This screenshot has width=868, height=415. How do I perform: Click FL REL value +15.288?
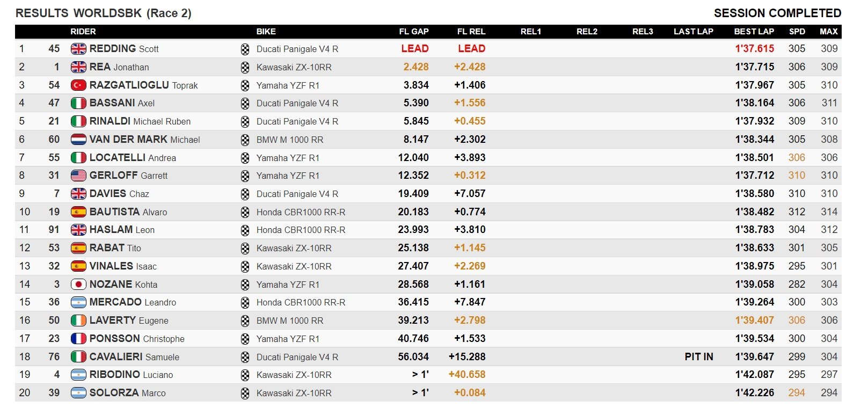coord(467,357)
